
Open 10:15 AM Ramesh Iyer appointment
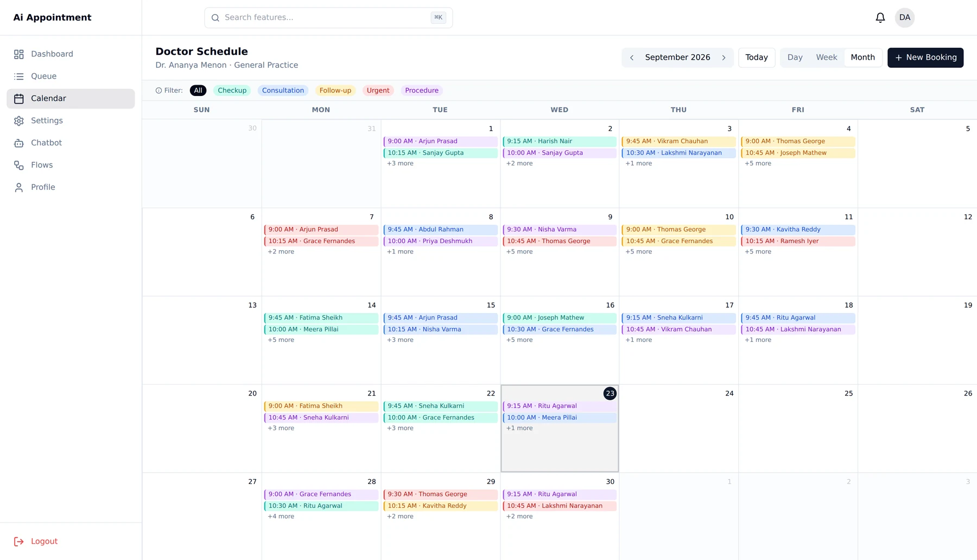click(798, 241)
